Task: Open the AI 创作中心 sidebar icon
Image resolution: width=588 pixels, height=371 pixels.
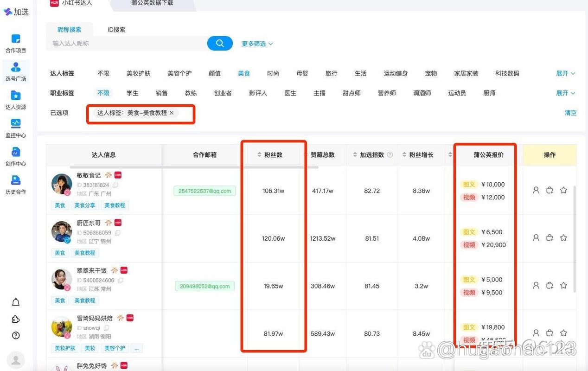Action: [16, 157]
